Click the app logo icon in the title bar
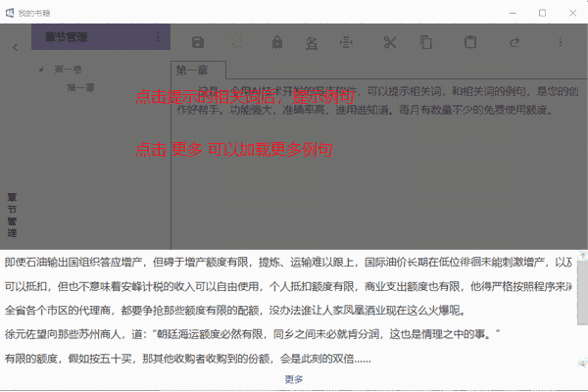The height and width of the screenshot is (392, 588). click(10, 13)
